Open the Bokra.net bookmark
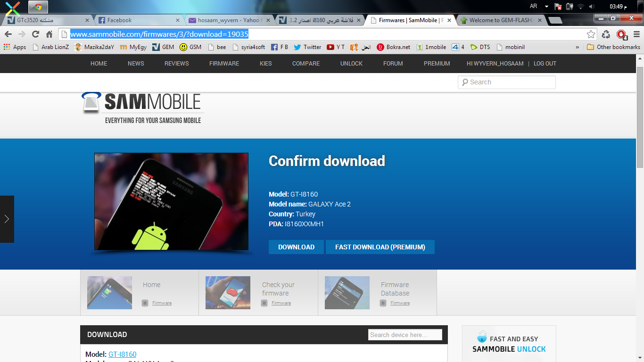Image resolution: width=644 pixels, height=362 pixels. pos(394,47)
